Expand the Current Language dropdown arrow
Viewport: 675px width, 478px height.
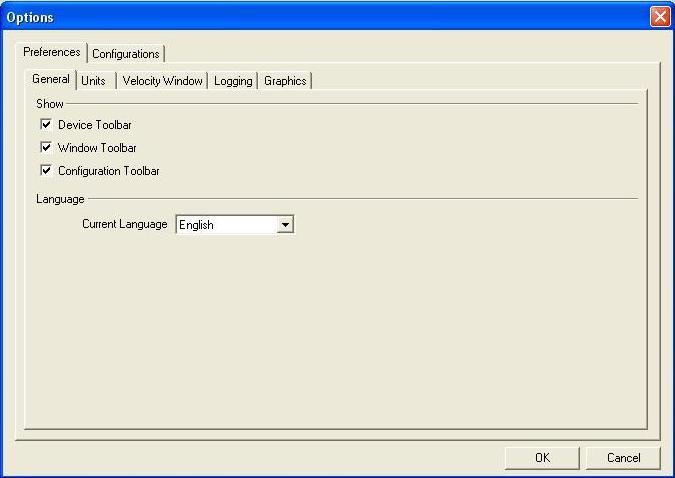(x=285, y=225)
